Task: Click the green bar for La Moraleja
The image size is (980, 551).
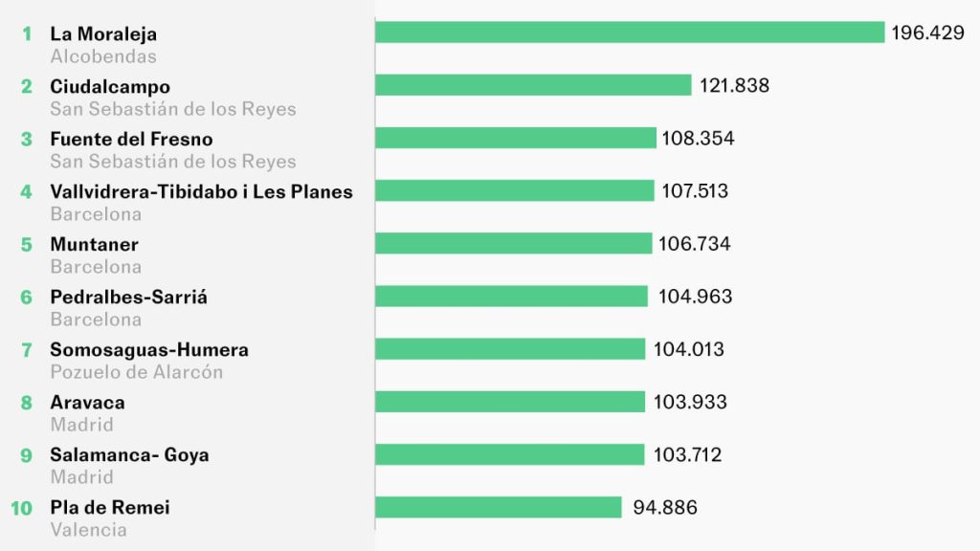Action: coord(629,33)
